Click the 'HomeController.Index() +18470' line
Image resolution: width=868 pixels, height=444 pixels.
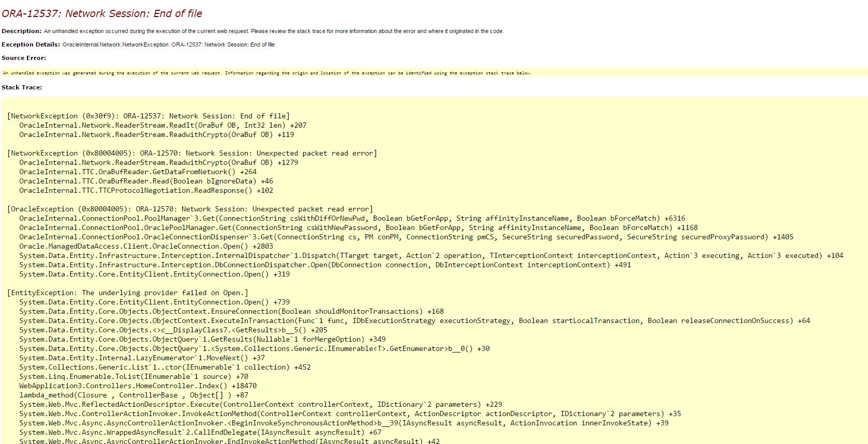click(138, 386)
